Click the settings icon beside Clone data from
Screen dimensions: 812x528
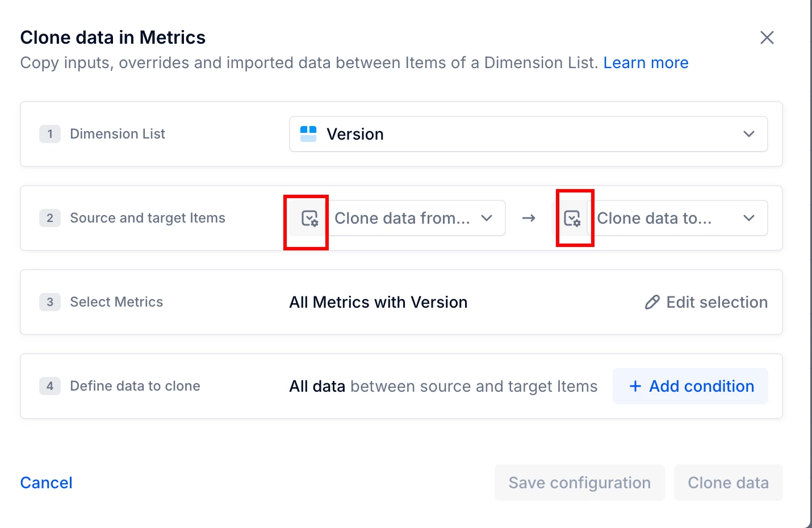[x=309, y=219]
